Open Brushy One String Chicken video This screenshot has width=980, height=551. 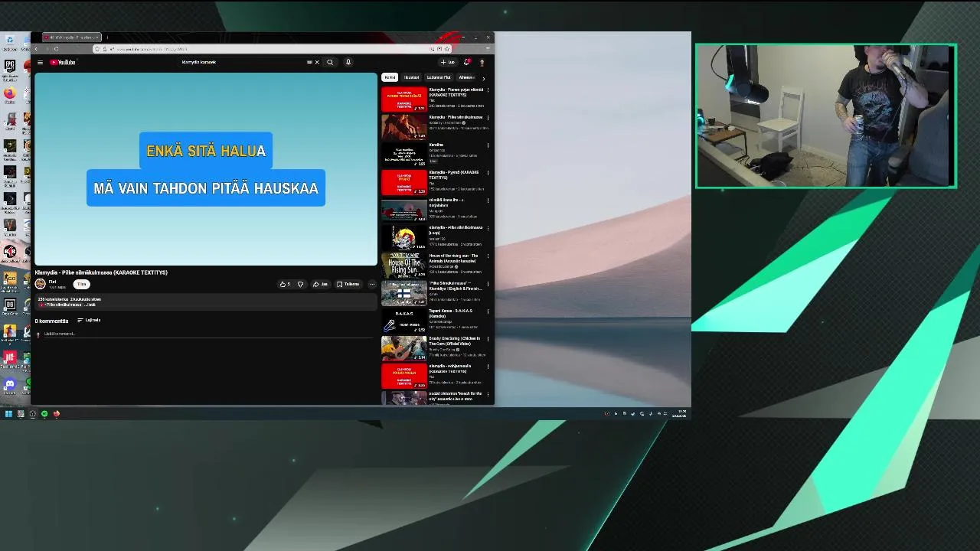pos(403,347)
